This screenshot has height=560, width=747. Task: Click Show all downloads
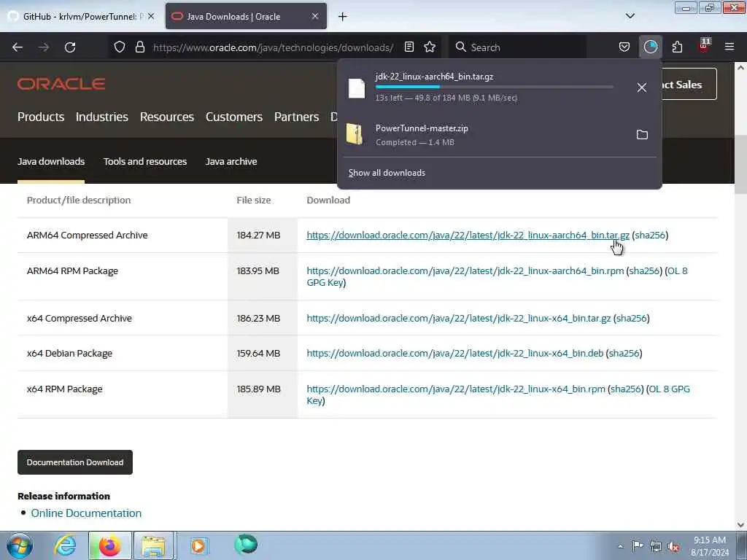pos(387,173)
